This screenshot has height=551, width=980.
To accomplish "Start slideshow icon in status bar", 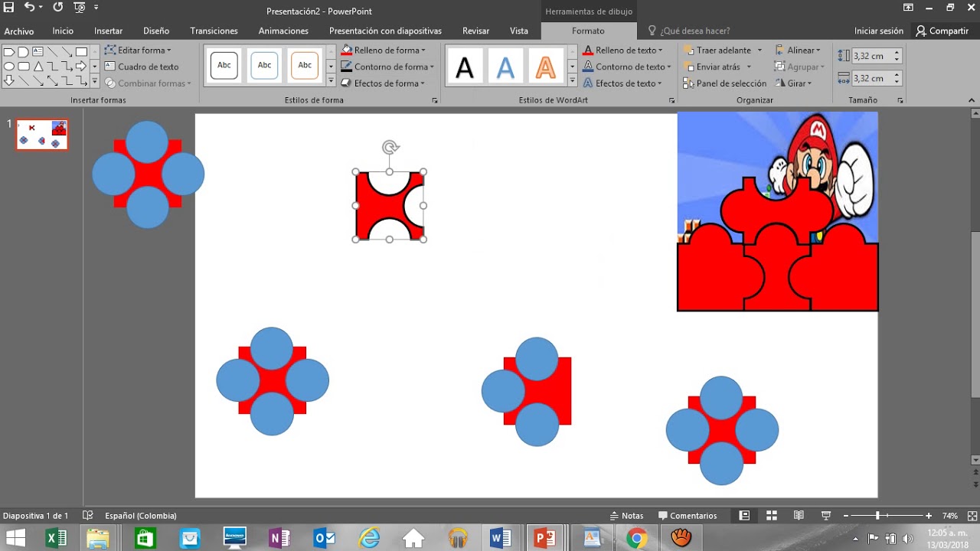I will pyautogui.click(x=826, y=516).
